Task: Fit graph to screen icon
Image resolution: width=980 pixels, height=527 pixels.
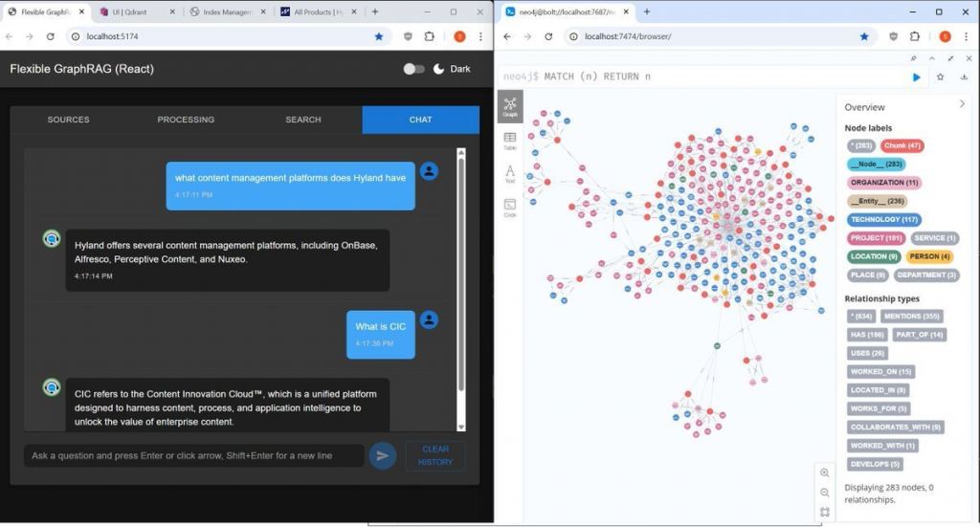Action: 825,512
